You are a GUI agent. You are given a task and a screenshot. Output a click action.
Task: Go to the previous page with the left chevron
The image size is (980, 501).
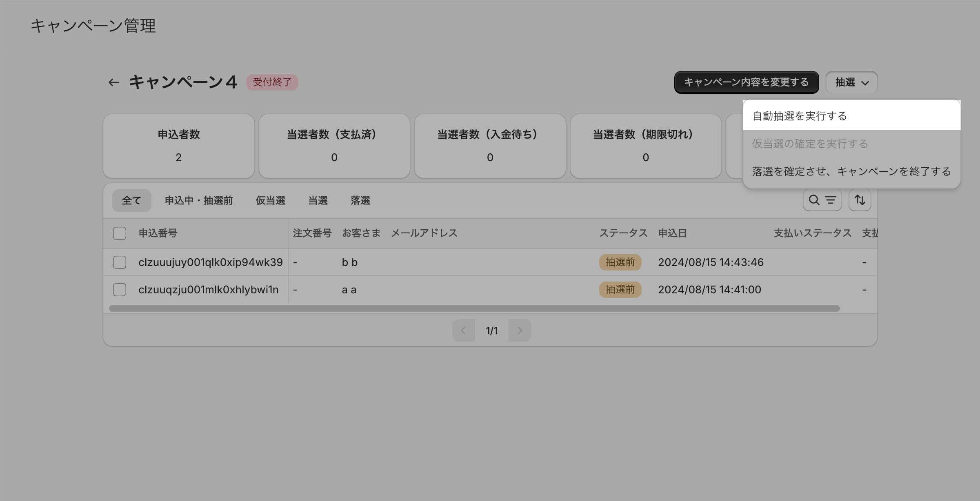tap(463, 330)
